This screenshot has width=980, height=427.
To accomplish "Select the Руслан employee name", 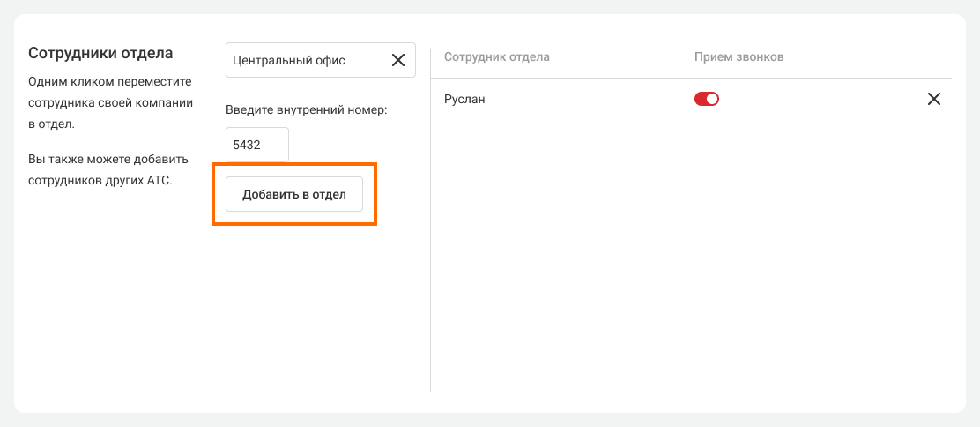I will (464, 99).
